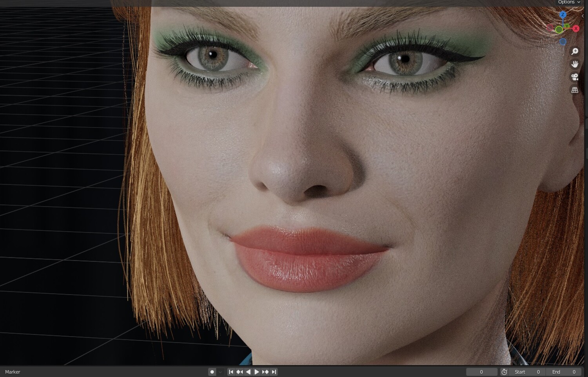Image resolution: width=588 pixels, height=377 pixels.
Task: Click the current frame number field
Action: (482, 372)
